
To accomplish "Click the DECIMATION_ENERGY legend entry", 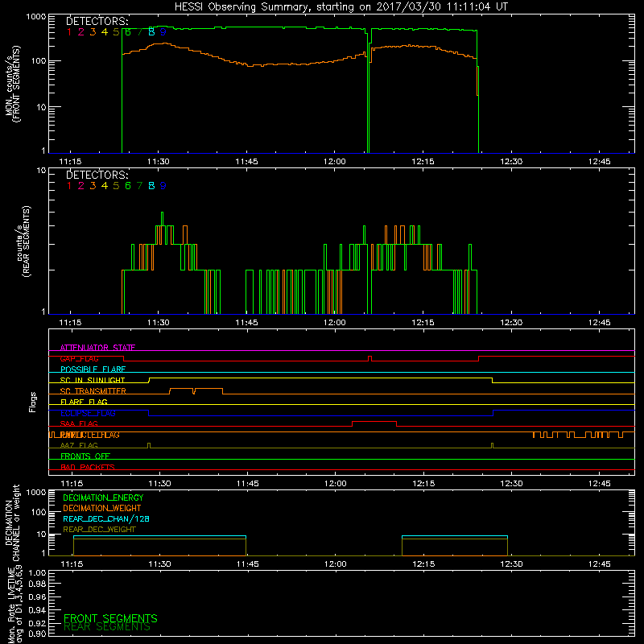I will (103, 497).
